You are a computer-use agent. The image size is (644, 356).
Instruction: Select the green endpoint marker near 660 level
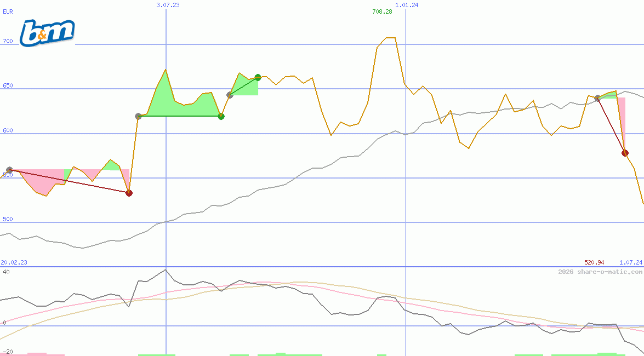257,78
